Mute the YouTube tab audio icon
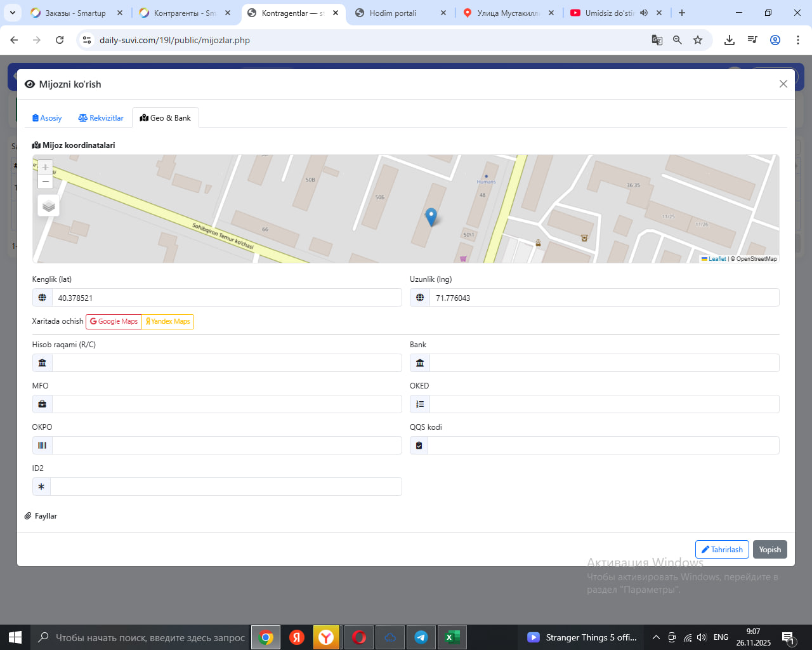 (x=644, y=13)
